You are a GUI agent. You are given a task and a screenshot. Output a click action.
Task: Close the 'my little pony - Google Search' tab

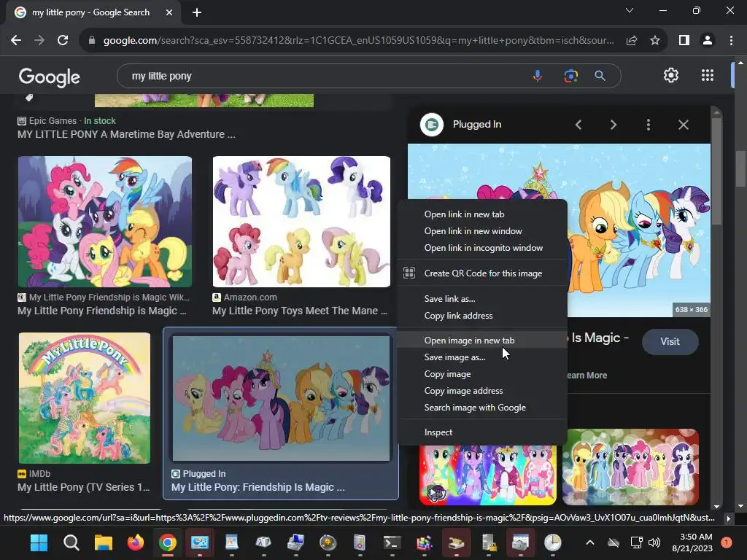click(169, 12)
